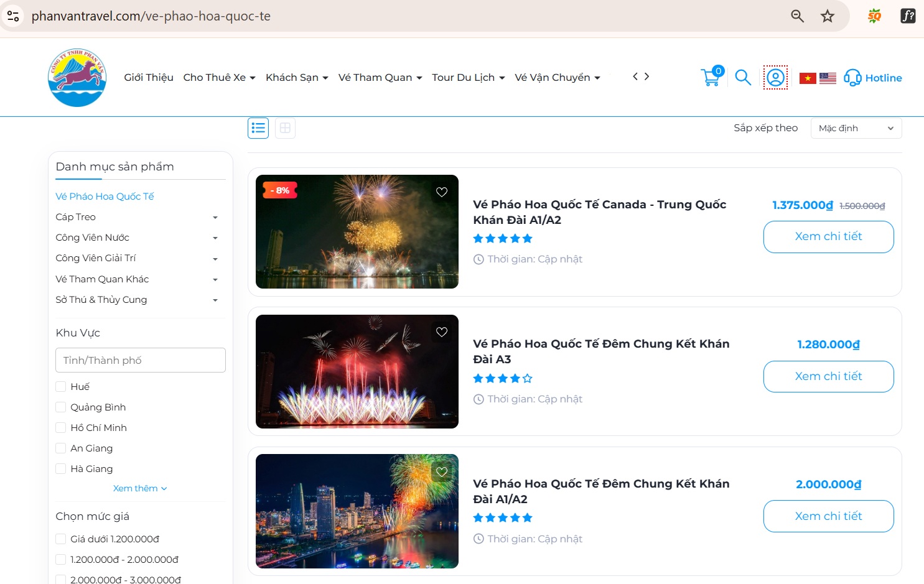The width and height of the screenshot is (924, 584).
Task: Open the Vé Pháo Hoa Quốc Tế category link
Action: (105, 197)
